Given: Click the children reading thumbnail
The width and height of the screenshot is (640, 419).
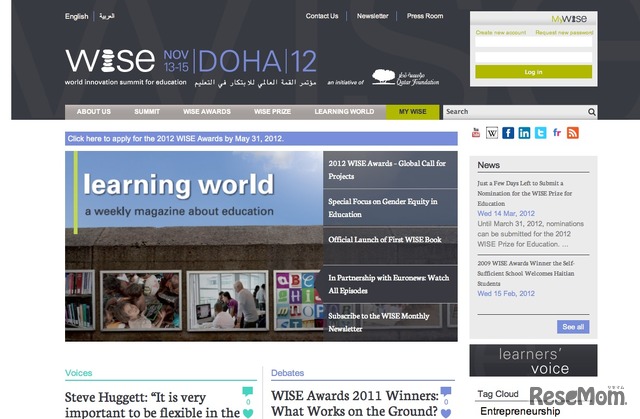Looking at the screenshot, I should (141, 300).
